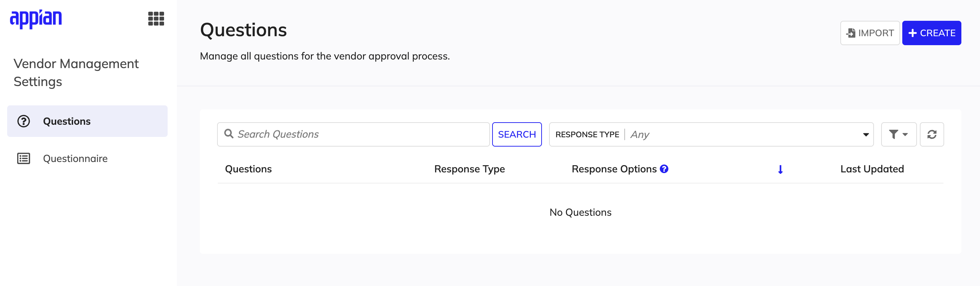
Task: Click the blue sort arrow column header
Action: tap(780, 170)
